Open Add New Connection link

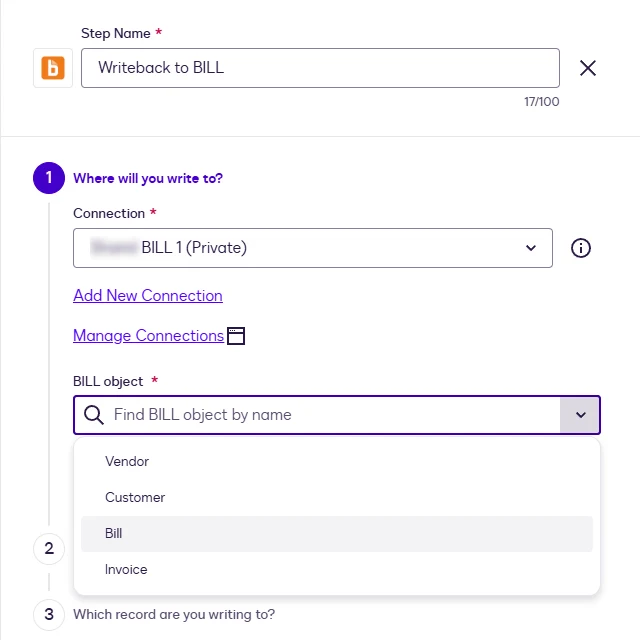click(148, 296)
